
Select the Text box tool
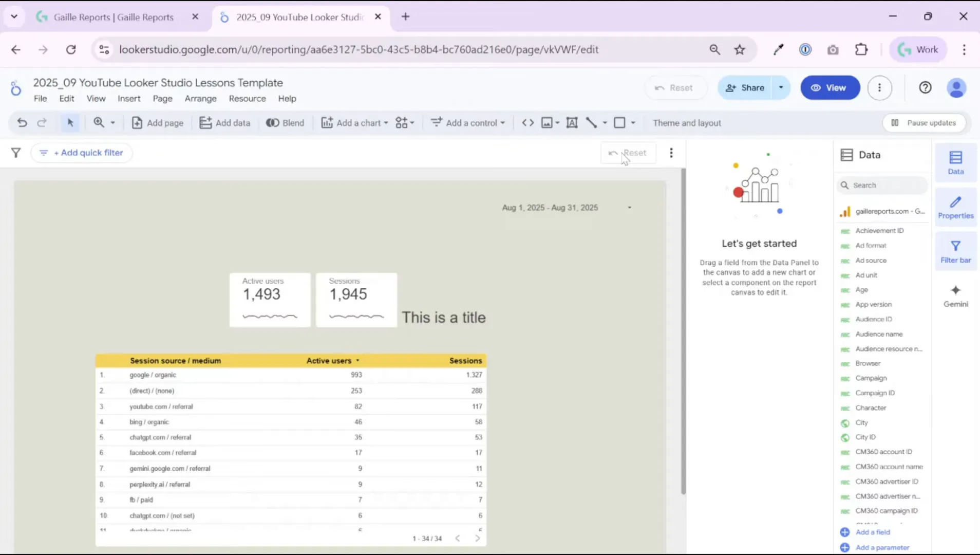point(572,122)
